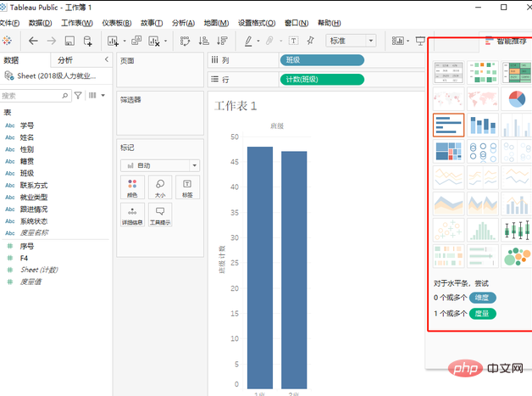Choose the horizontal bars chart thumbnail
The height and width of the screenshot is (396, 532).
tap(448, 125)
